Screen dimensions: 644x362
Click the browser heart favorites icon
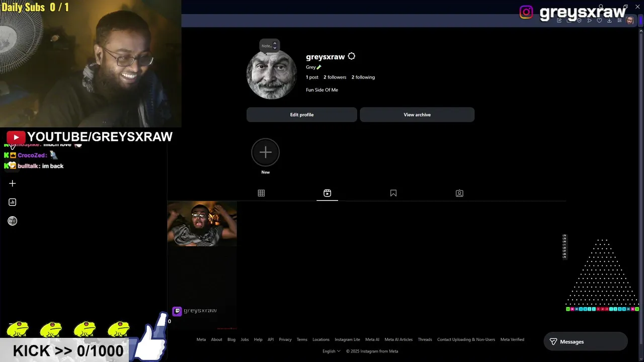599,21
